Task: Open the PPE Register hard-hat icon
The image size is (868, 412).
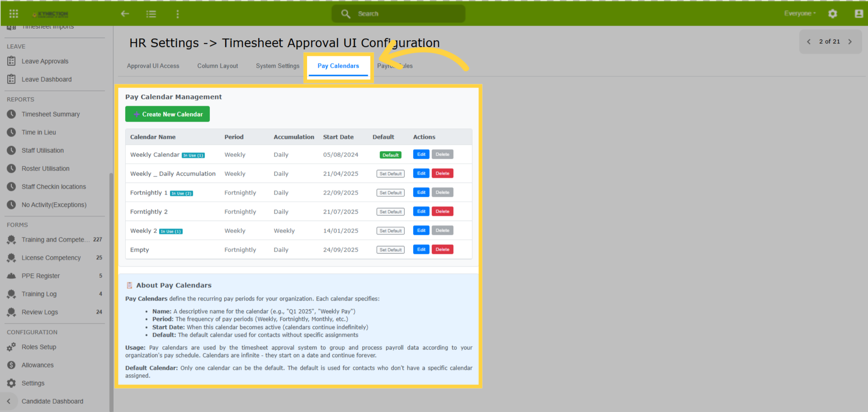Action: click(12, 276)
